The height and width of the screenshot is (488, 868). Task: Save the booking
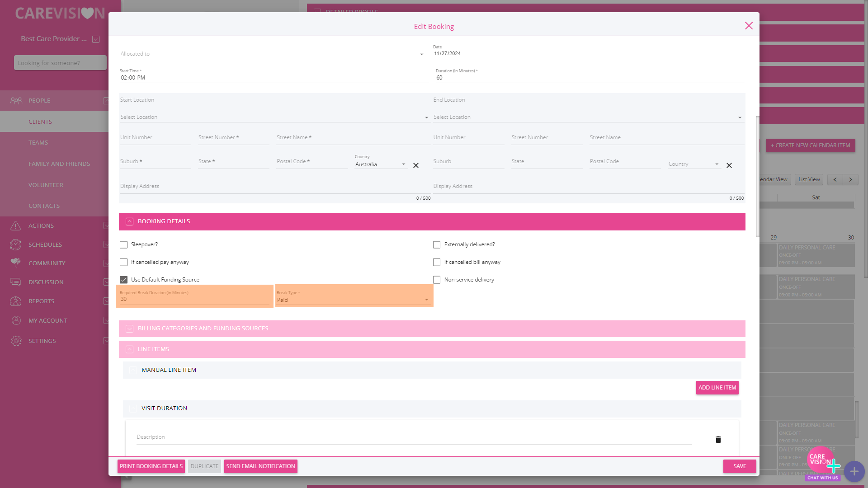pyautogui.click(x=739, y=466)
